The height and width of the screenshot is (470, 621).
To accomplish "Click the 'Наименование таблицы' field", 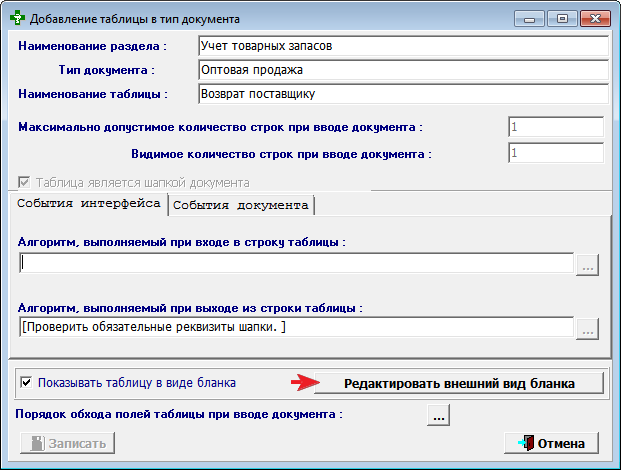I will click(x=402, y=94).
